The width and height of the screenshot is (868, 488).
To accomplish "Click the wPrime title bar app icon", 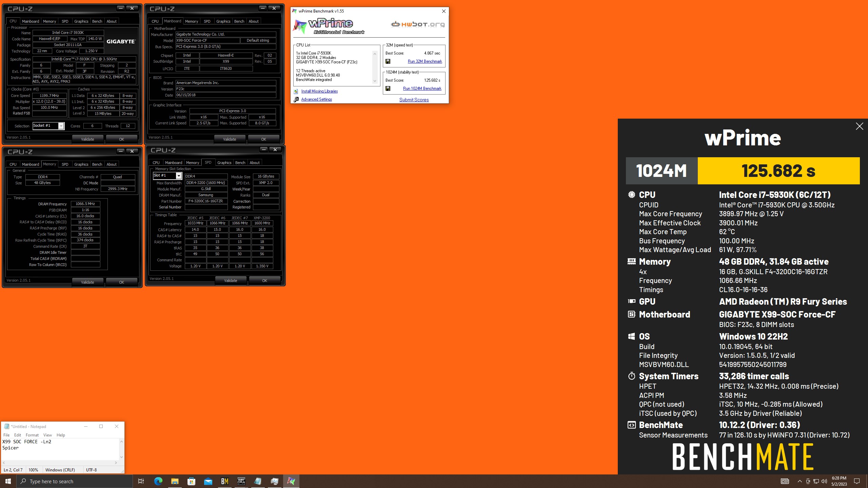I will (x=294, y=11).
